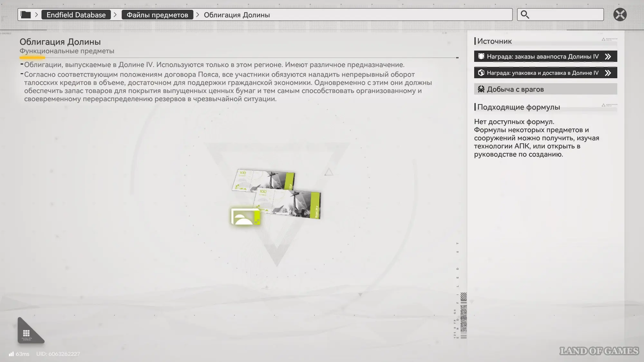The image size is (644, 362).
Task: Click the enemy loot icon
Action: pyautogui.click(x=481, y=89)
